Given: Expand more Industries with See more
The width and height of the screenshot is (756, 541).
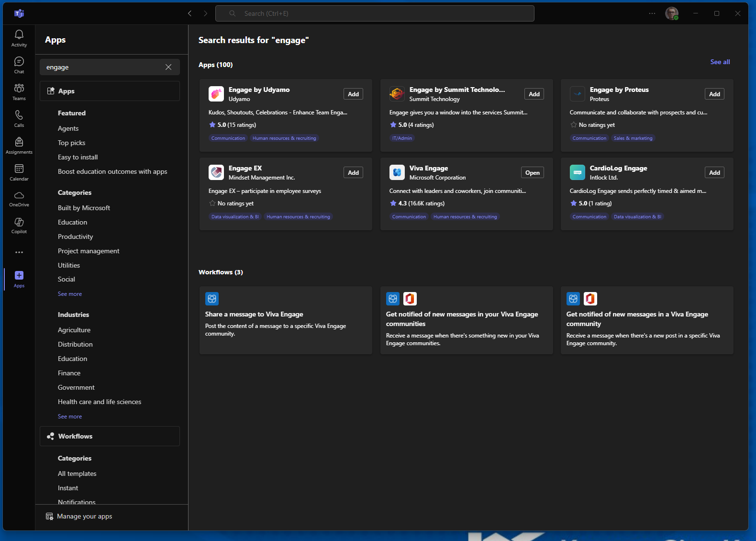Looking at the screenshot, I should (70, 417).
